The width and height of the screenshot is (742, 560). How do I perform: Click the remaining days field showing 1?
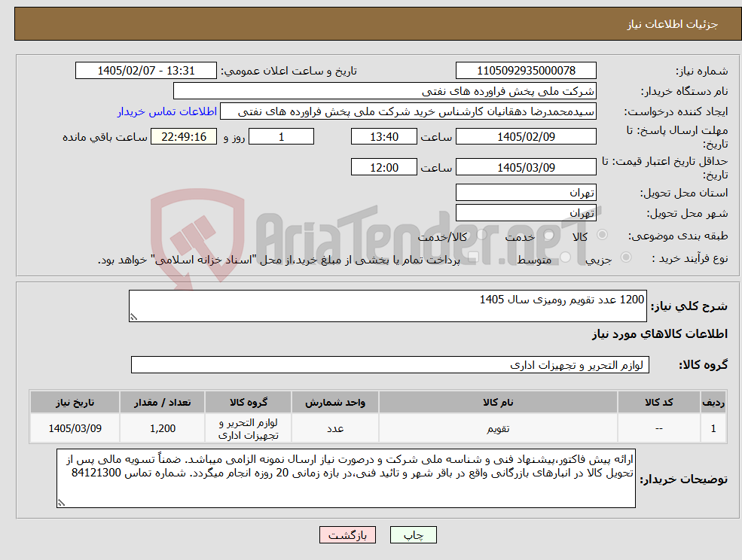[x=281, y=137]
